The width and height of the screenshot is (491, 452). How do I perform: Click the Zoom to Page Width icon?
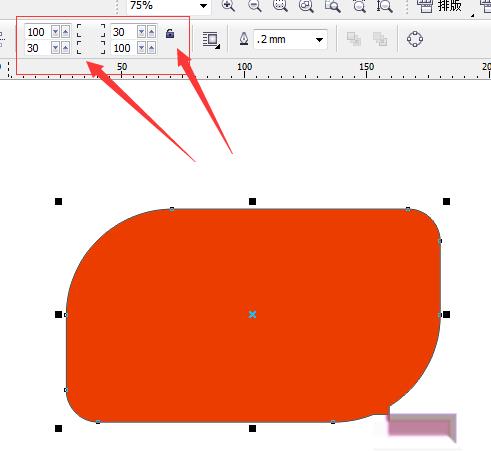359,6
